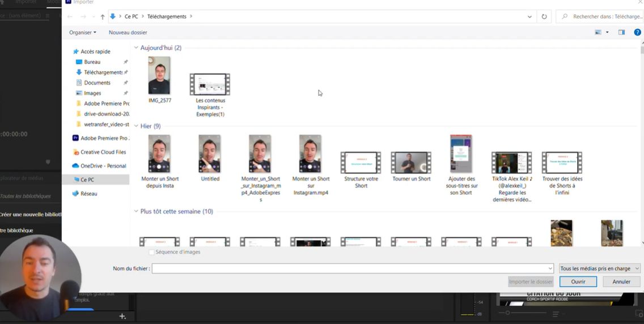Viewport: 644px width, 324px height.
Task: Change view layout icon
Action: 598,32
